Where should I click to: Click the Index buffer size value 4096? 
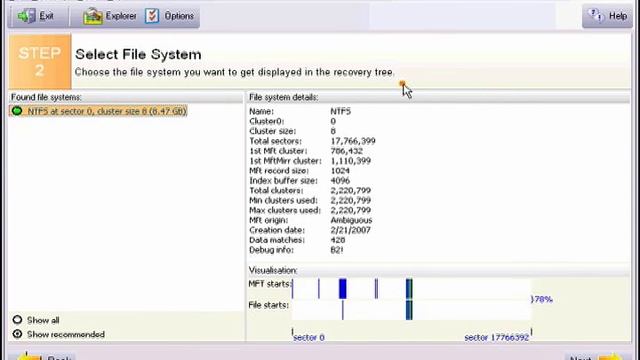point(340,180)
